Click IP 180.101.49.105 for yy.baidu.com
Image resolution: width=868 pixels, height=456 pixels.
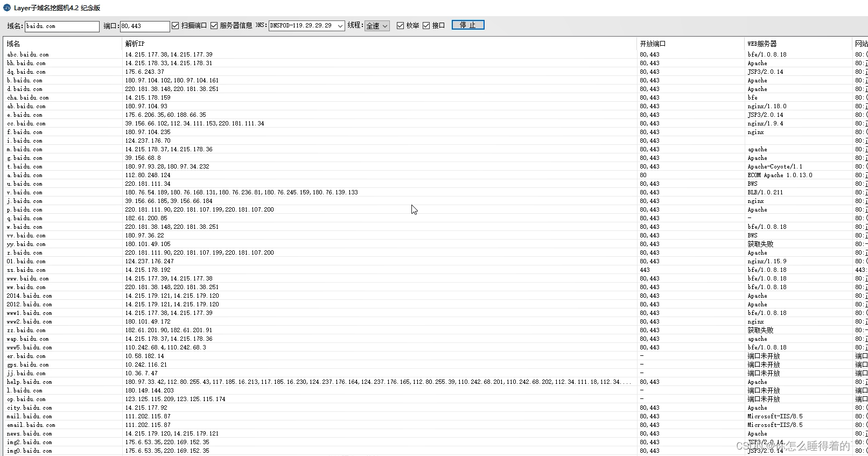pos(148,244)
